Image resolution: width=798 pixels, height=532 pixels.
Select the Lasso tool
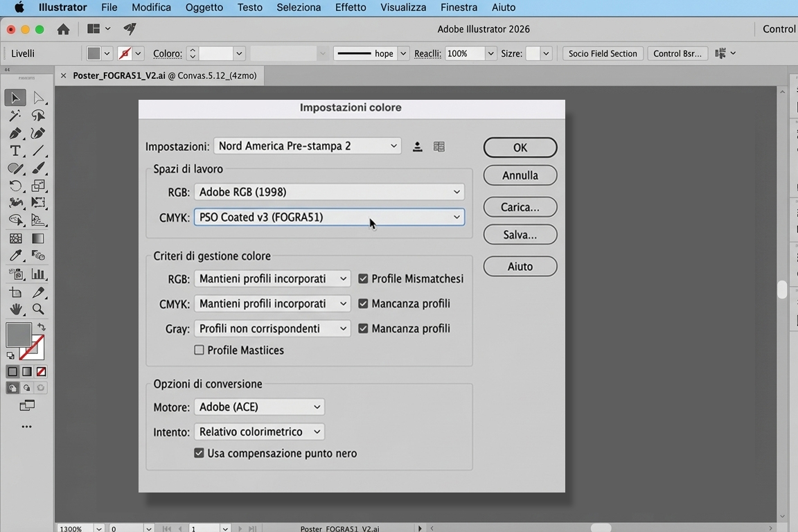coord(38,116)
